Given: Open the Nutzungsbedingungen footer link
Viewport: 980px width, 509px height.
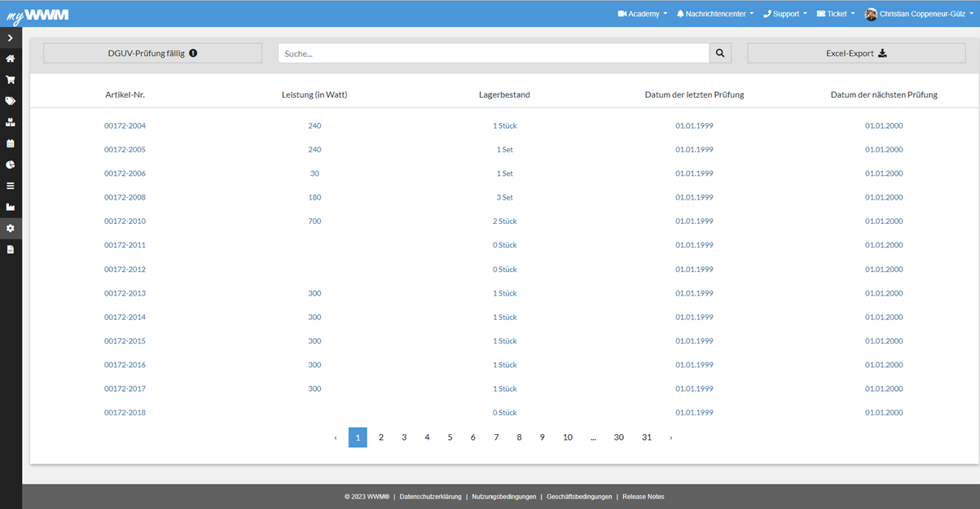Looking at the screenshot, I should (503, 497).
